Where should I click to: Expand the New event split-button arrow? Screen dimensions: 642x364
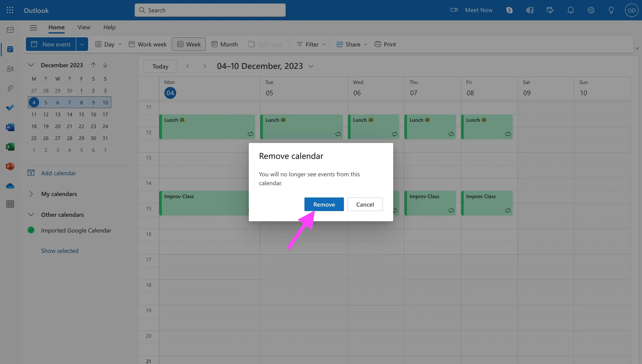point(82,44)
